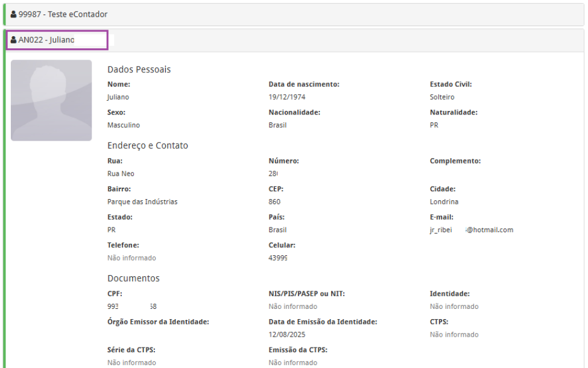Expand the 99987 - Teste eContador panel
The height and width of the screenshot is (368, 588).
pyautogui.click(x=63, y=14)
